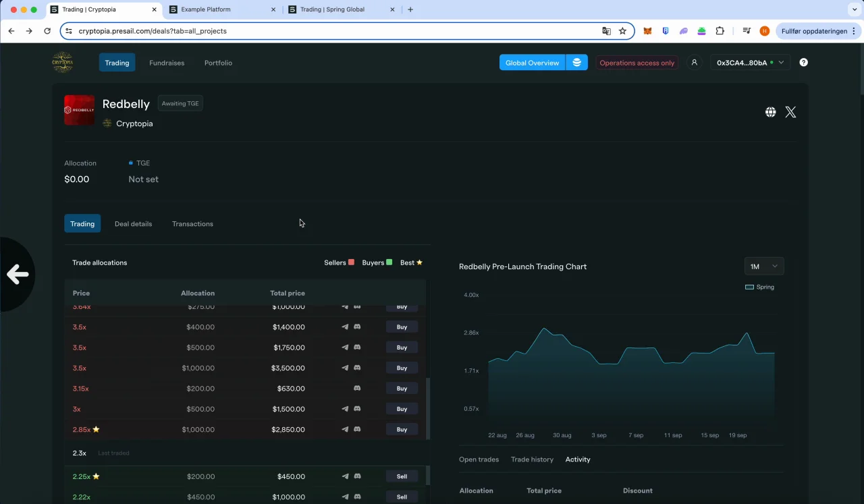Show the Open trades tab
The image size is (864, 504).
[x=479, y=459]
